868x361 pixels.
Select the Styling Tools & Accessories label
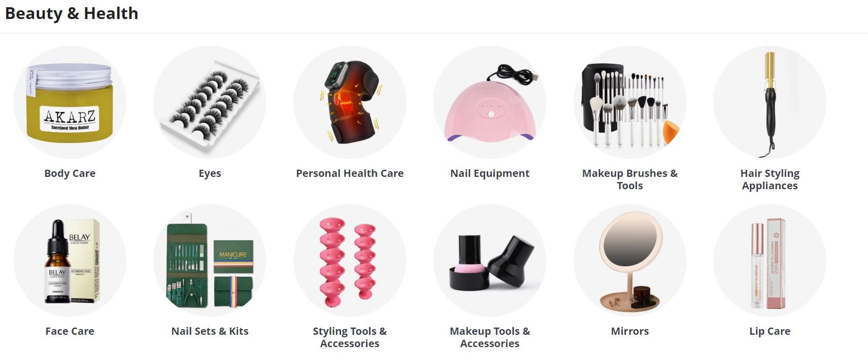coord(350,337)
